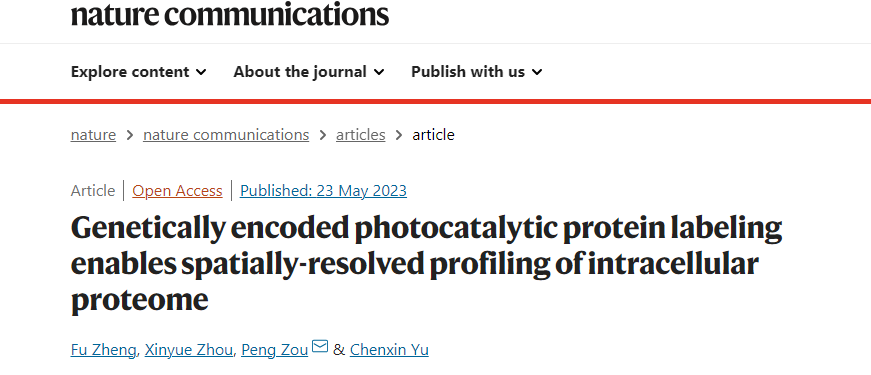Viewport: 871px width, 375px height.
Task: Click the Published: 23 May 2023 link
Action: point(323,191)
